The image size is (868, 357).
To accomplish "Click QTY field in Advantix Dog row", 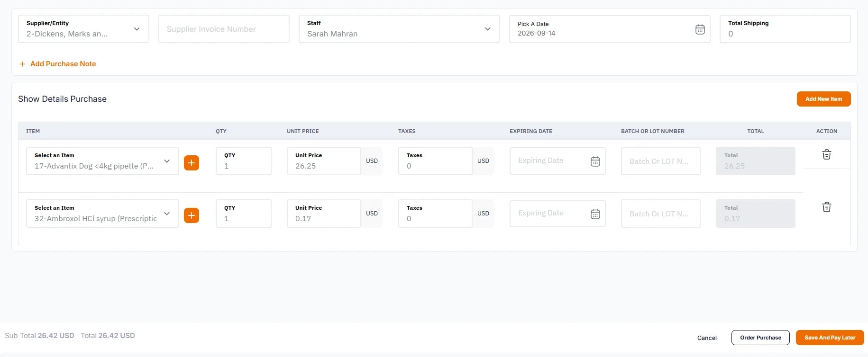I will [244, 161].
